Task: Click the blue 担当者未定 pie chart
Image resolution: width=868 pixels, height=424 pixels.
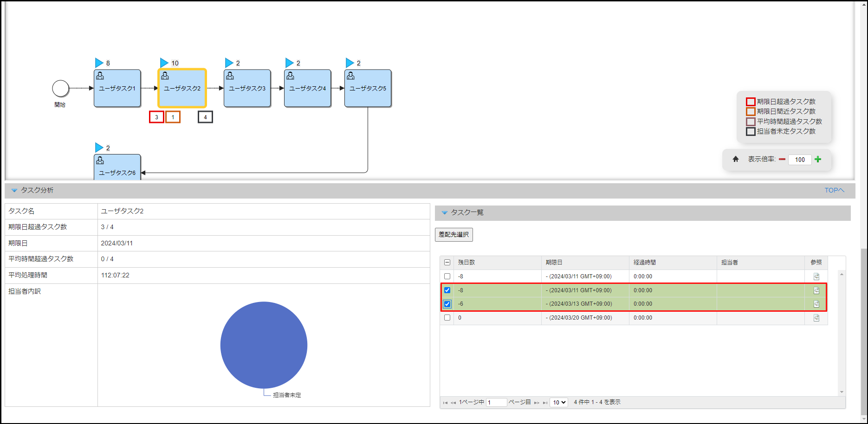Action: (264, 345)
